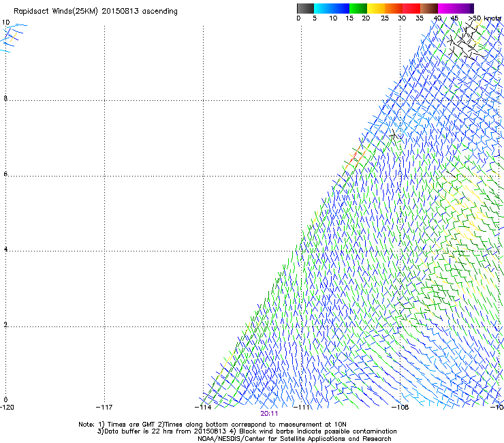
Task: Click the "30" legend scale number
Action: click(402, 18)
